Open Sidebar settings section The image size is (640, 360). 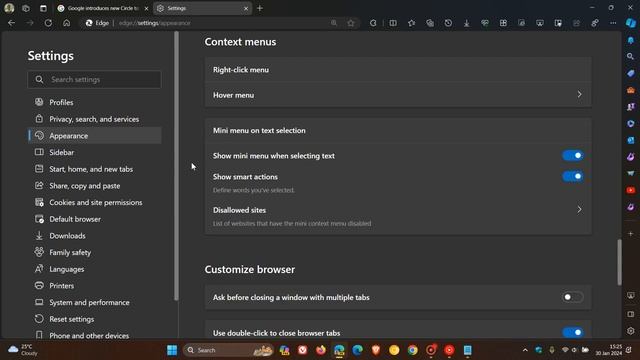pos(95,152)
